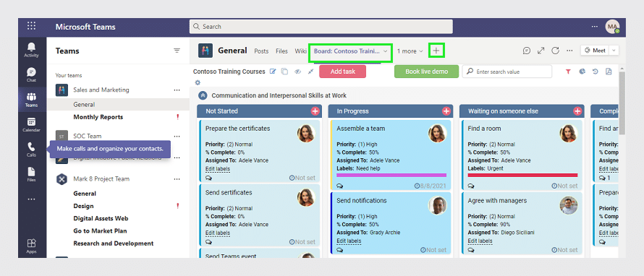Open the Board: Contoso Training tab dropdown
644x276 pixels.
[x=385, y=51]
